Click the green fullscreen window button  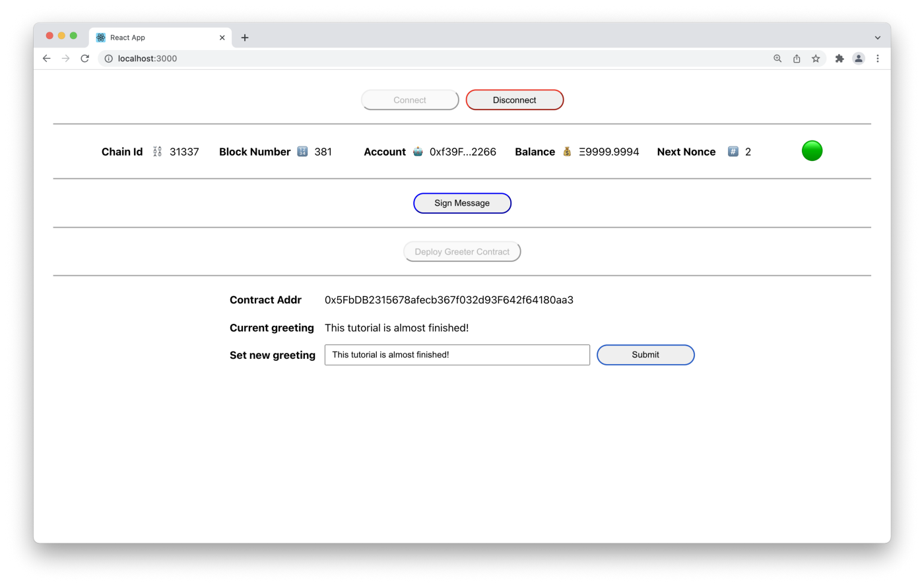click(x=73, y=36)
